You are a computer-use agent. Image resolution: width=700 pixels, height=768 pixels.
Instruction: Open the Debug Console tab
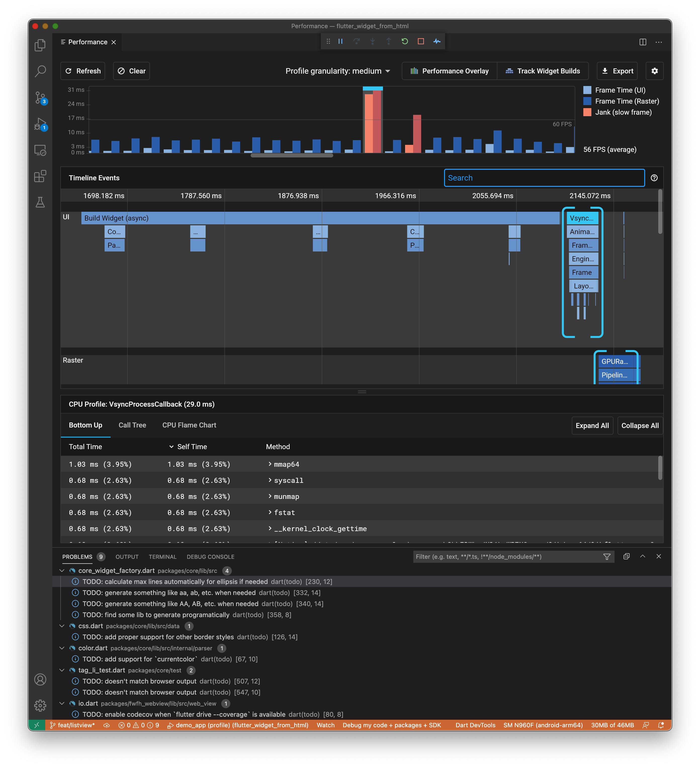coord(210,557)
